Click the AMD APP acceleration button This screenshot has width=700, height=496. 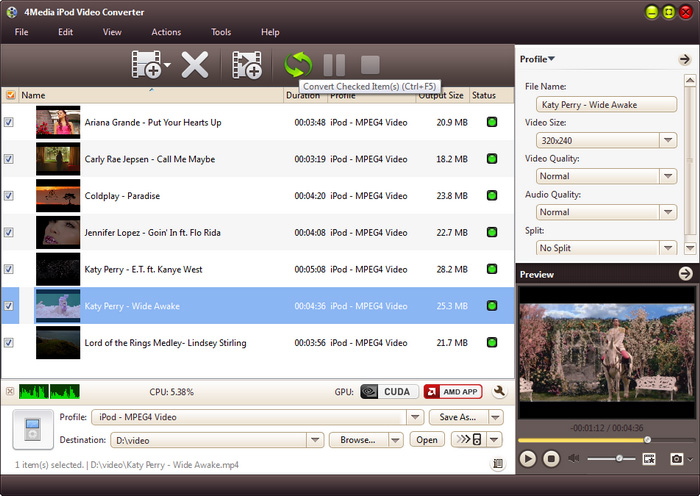click(x=452, y=392)
